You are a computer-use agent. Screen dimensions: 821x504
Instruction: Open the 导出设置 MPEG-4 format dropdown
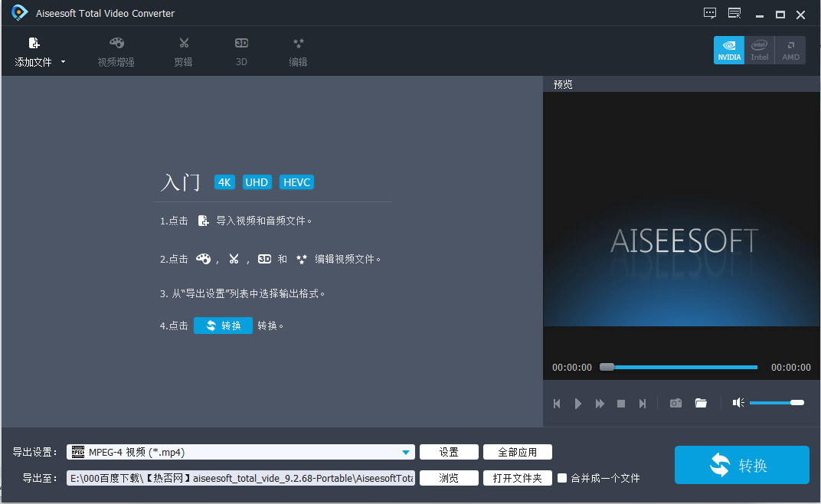coord(240,452)
